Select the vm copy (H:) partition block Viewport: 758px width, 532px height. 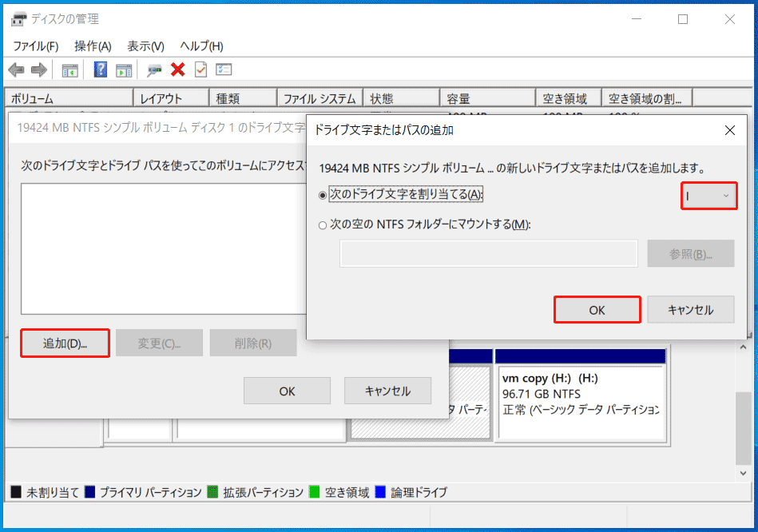581,395
